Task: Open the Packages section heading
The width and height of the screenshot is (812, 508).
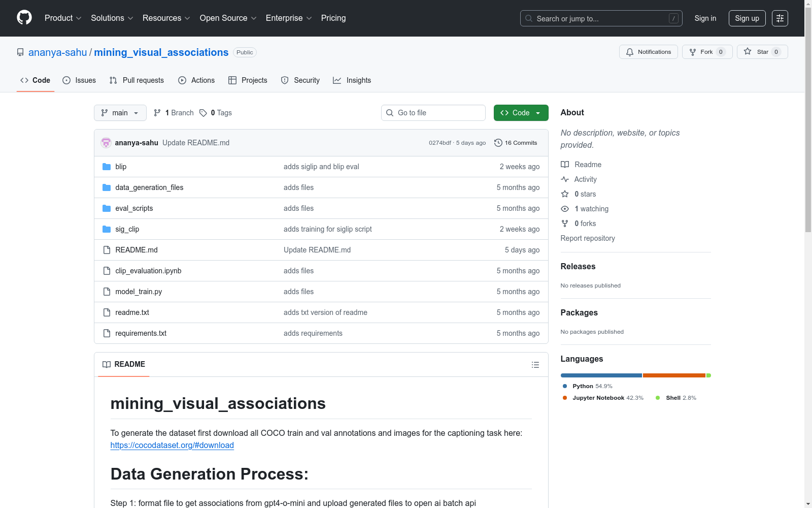Action: point(579,312)
